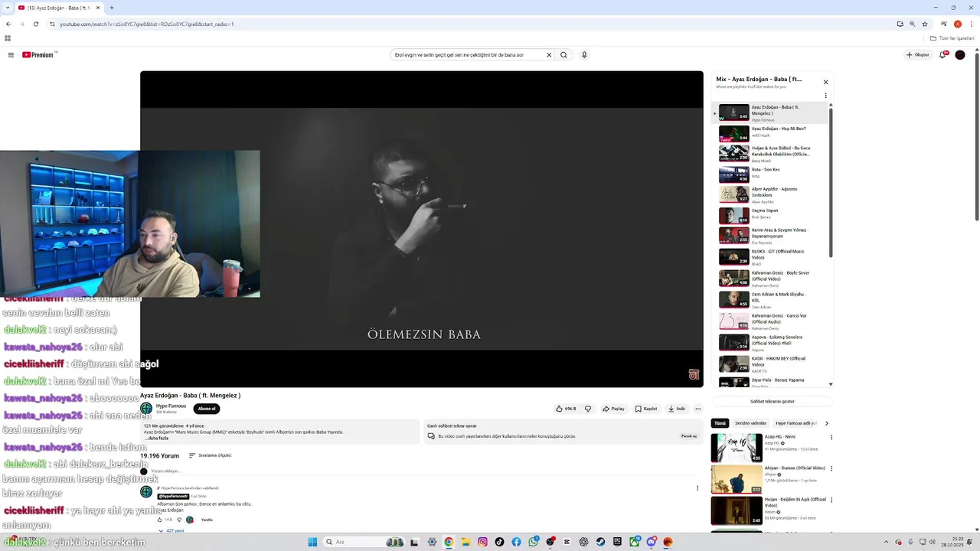Click the video channel watermark logo
Screen dimensions: 980x551
click(x=694, y=374)
